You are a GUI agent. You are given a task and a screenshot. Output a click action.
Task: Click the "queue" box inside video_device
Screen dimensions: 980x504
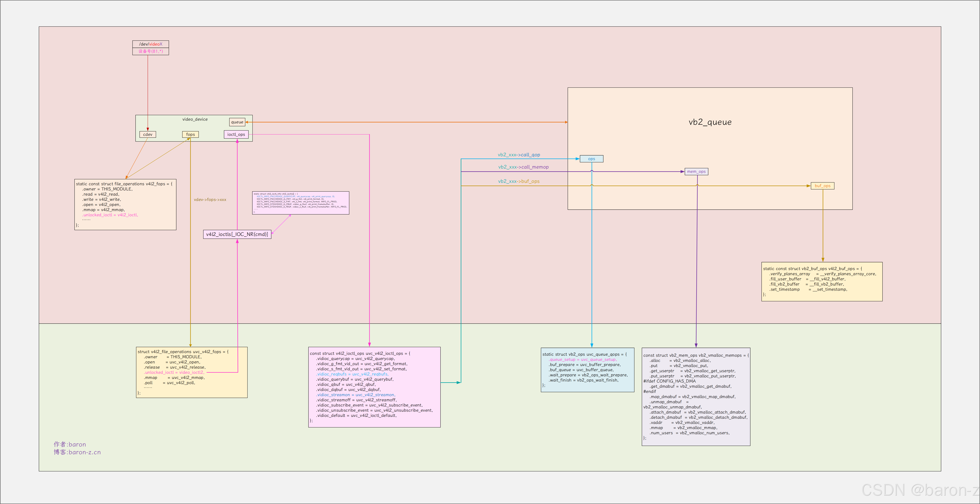(x=237, y=122)
